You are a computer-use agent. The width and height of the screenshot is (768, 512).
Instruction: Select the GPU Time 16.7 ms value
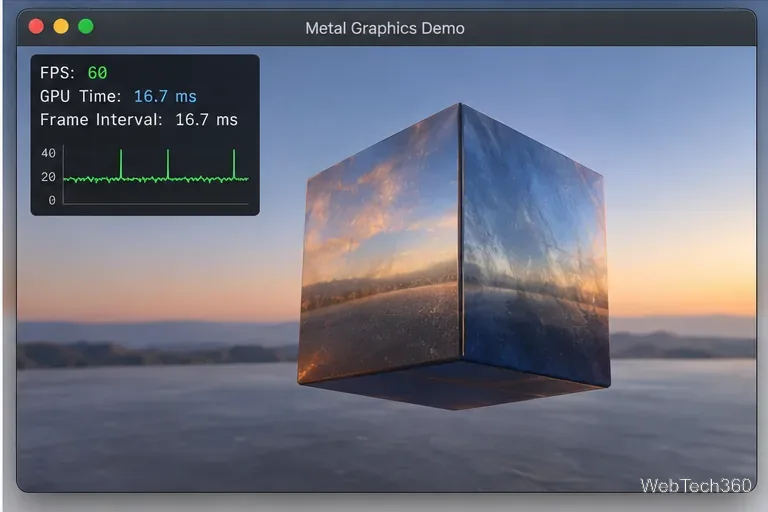[165, 97]
